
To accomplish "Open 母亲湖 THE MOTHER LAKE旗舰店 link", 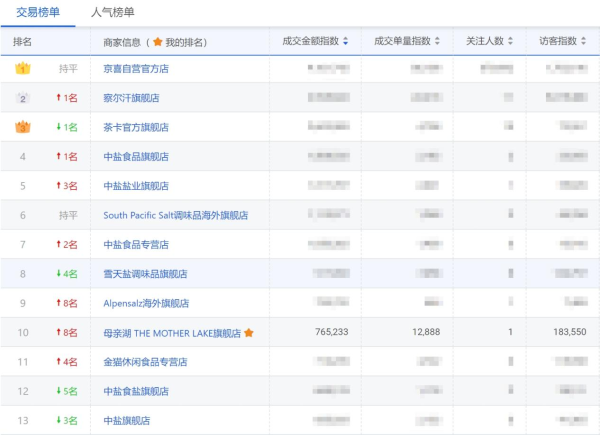I will point(172,333).
